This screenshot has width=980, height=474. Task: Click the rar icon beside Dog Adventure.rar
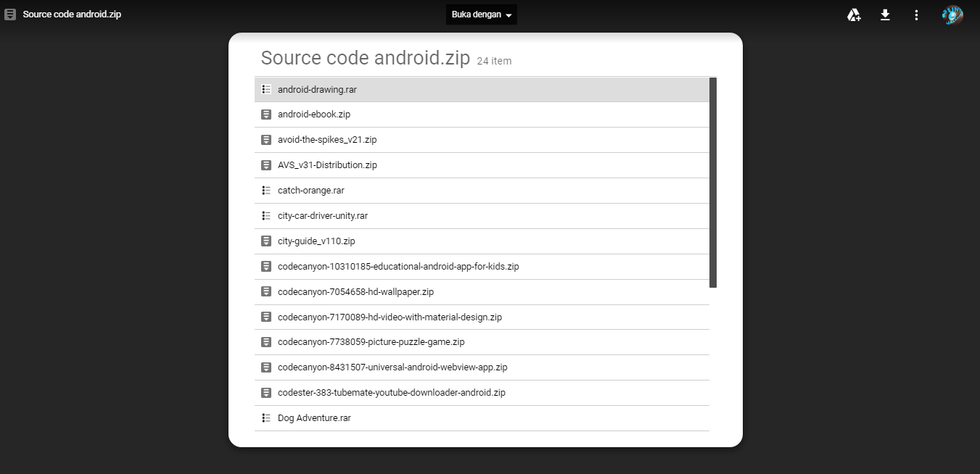(x=265, y=417)
